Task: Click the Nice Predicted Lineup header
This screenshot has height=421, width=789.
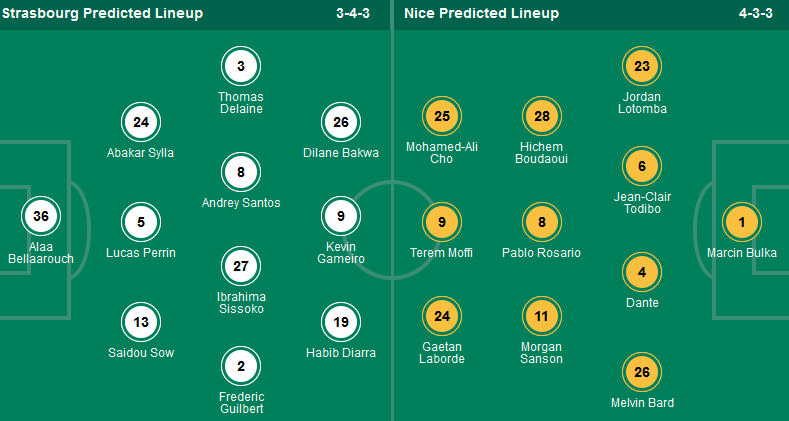Action: coord(482,14)
